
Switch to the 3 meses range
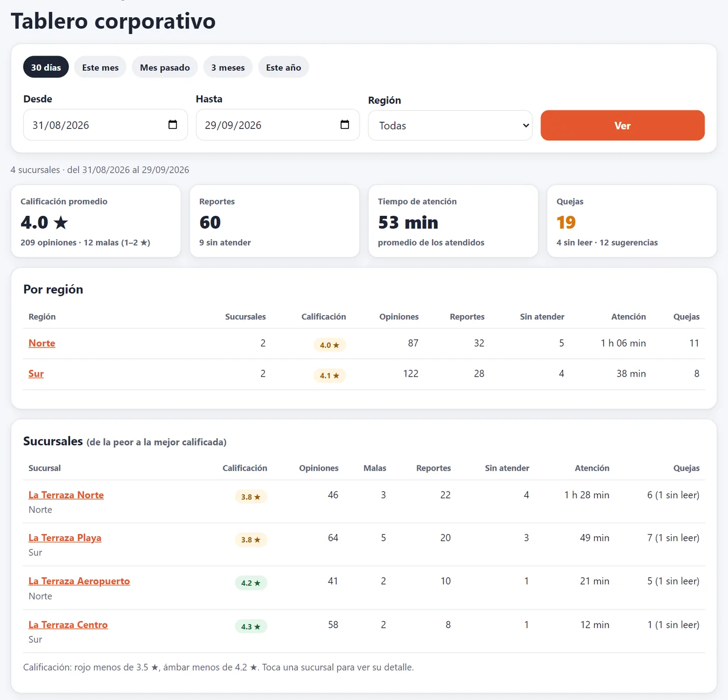tap(228, 67)
